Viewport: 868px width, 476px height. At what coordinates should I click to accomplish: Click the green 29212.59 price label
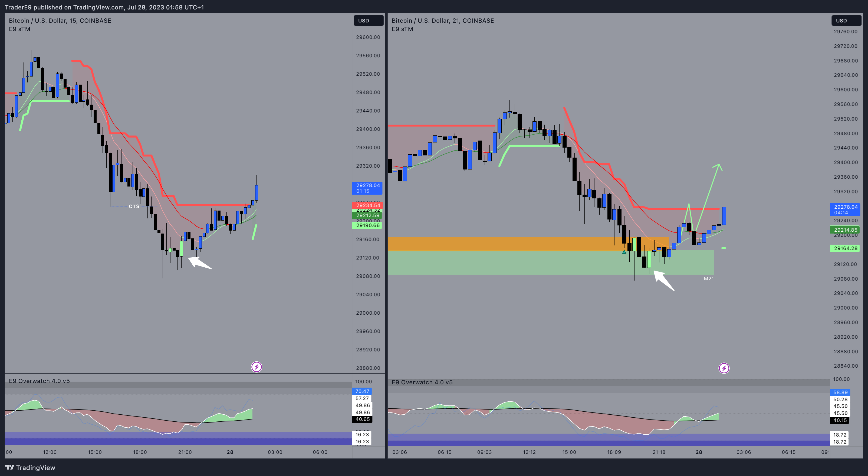coord(367,215)
